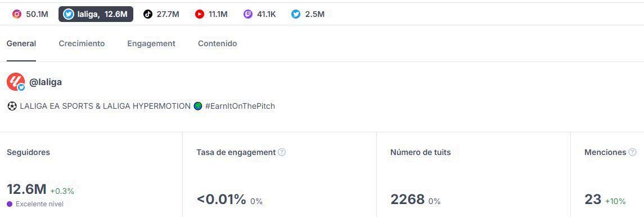This screenshot has height=217, width=644.
Task: Show help tooltip for Menciones
Action: click(x=633, y=152)
